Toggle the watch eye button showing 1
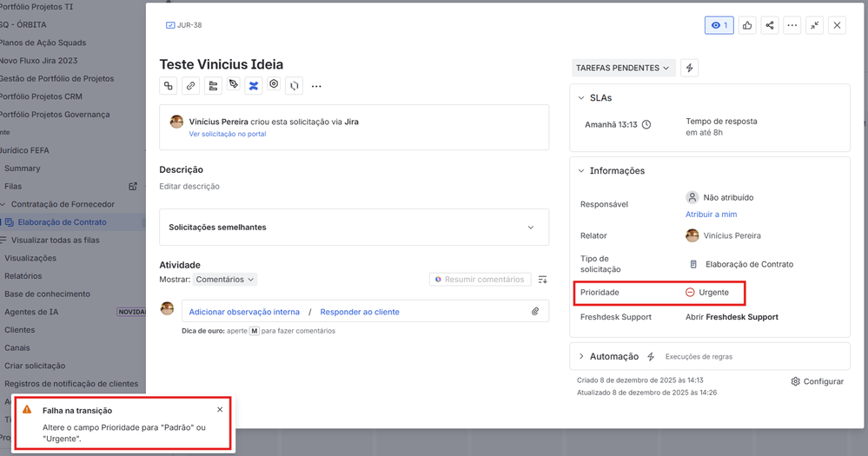Screen dimensions: 868x456 pyautogui.click(x=719, y=25)
